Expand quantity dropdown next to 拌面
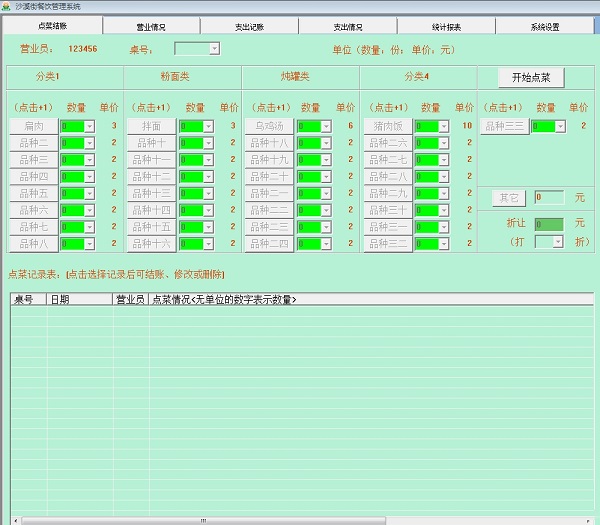Screen dimensions: 600x525 [x=208, y=127]
